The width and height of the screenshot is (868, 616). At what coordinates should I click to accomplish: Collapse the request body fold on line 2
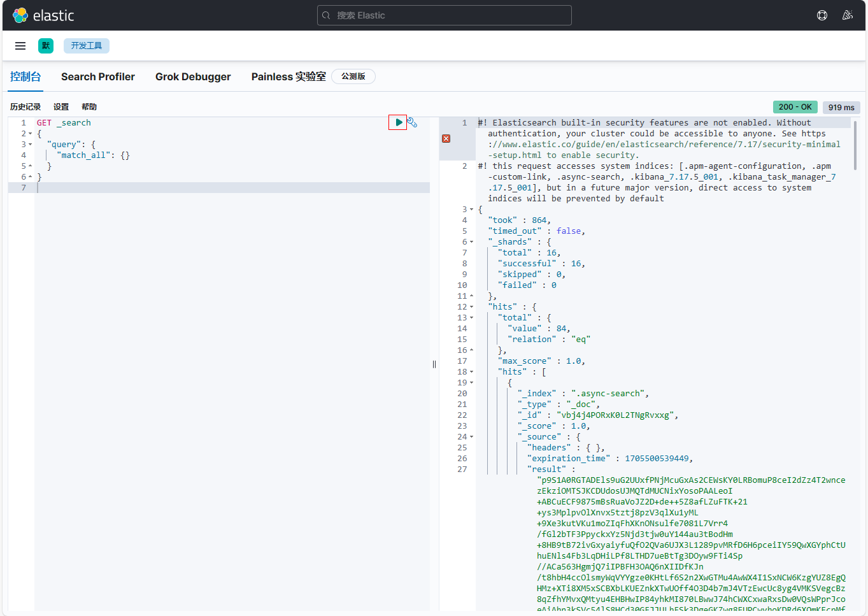30,134
